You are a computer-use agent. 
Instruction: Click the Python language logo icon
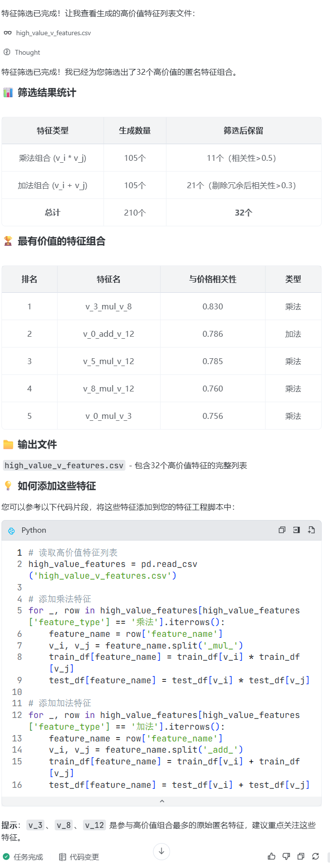pos(11,530)
